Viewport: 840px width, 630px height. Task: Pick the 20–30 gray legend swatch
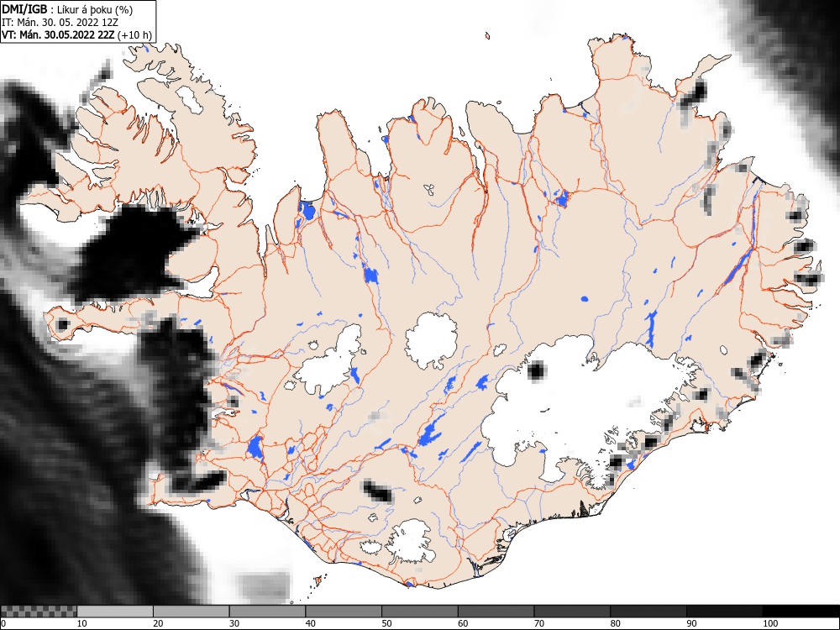click(x=192, y=612)
